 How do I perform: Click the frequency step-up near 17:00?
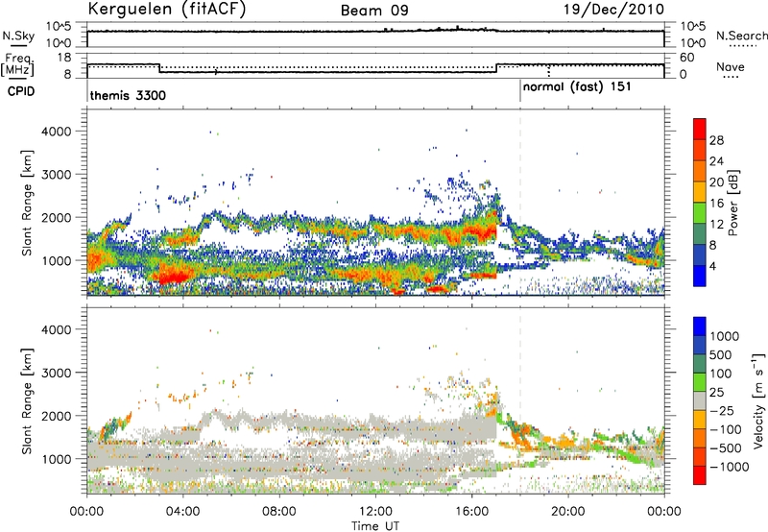(496, 68)
